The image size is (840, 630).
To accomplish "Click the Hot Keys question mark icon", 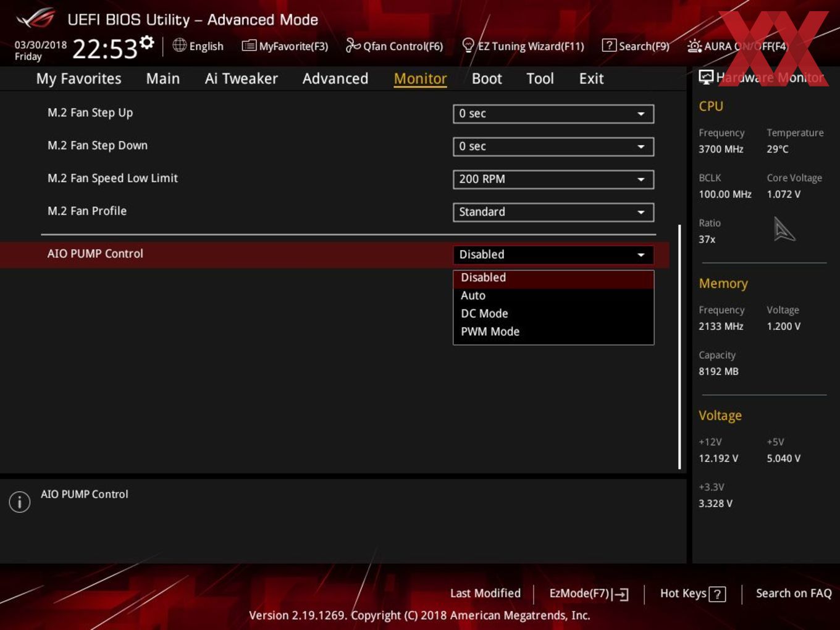I will 718,594.
